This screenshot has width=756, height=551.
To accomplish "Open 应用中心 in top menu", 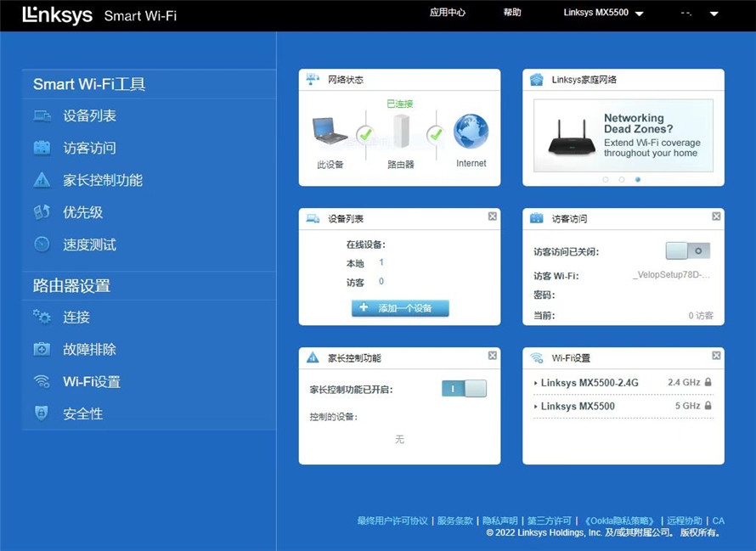I will click(x=448, y=13).
